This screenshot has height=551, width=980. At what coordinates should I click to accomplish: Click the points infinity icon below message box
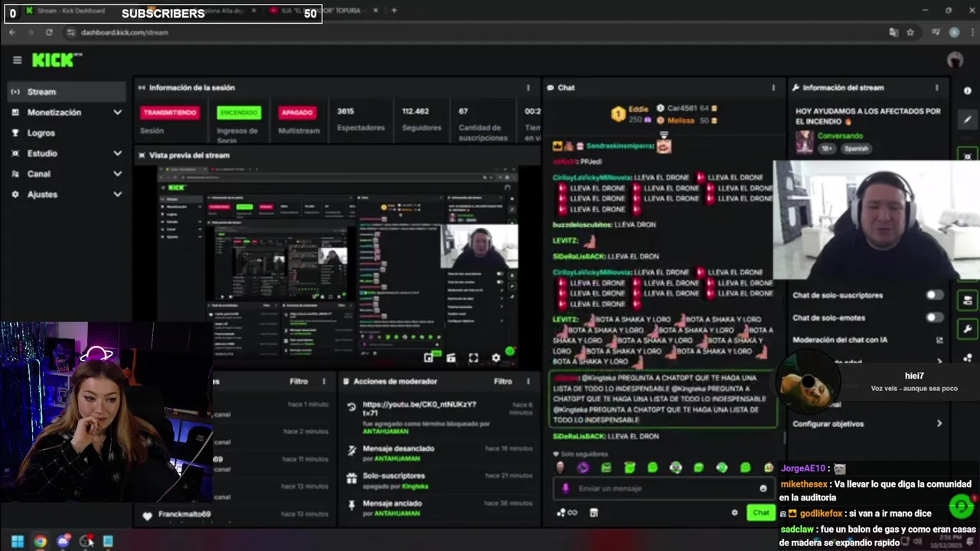tap(567, 513)
